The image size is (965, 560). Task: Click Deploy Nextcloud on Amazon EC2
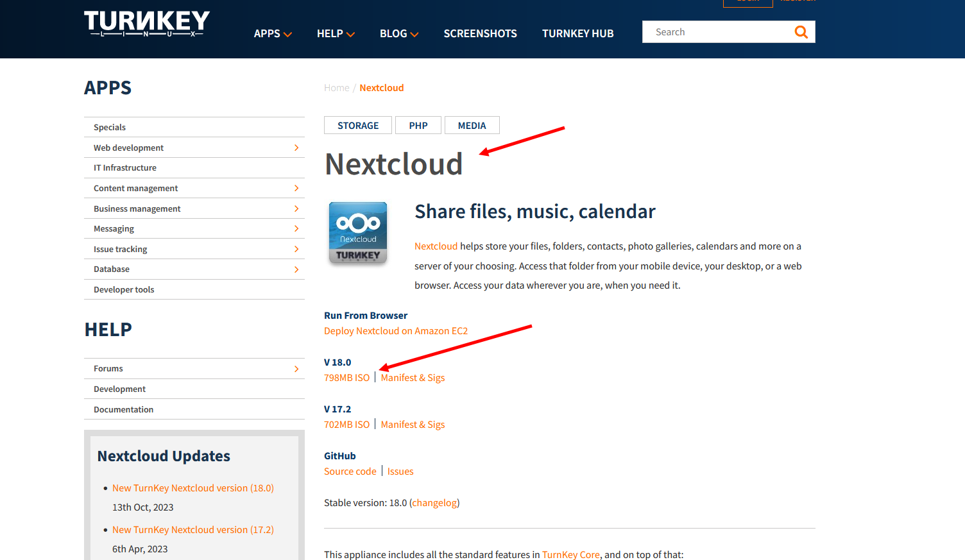tap(396, 331)
